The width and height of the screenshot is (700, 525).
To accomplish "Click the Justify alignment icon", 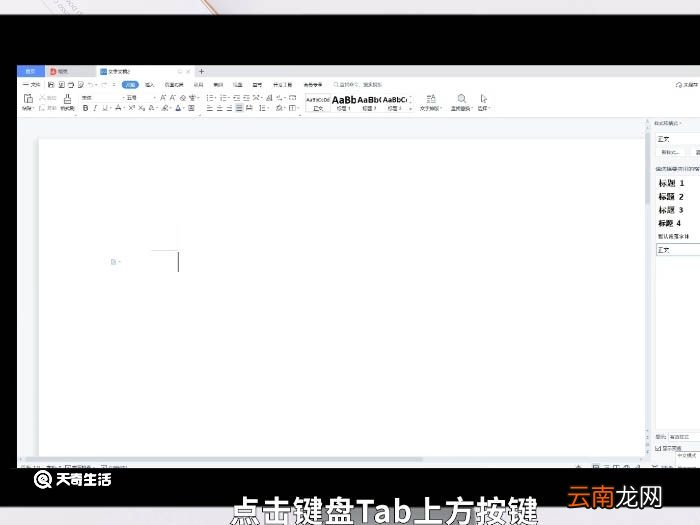I will tap(239, 108).
